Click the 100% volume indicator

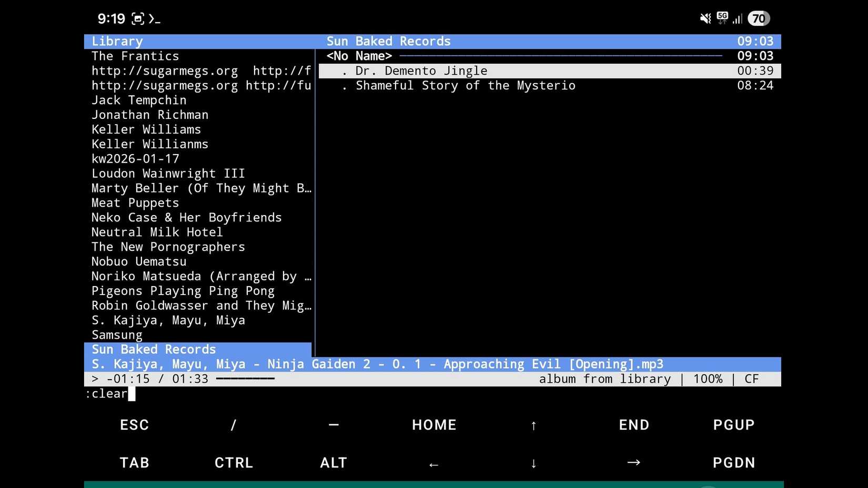coord(708,379)
